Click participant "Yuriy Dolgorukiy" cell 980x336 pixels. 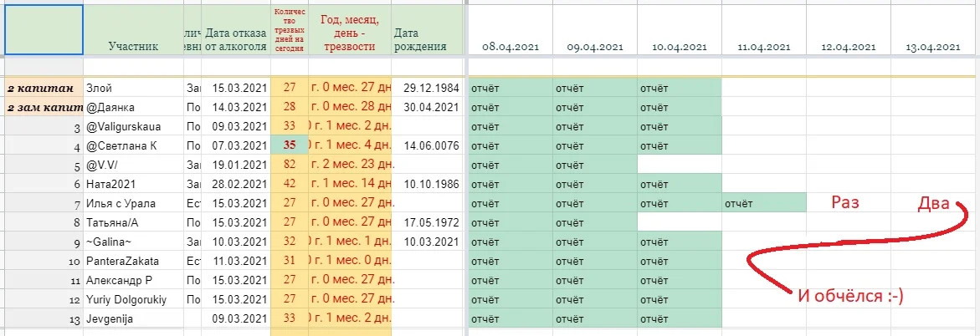(133, 299)
